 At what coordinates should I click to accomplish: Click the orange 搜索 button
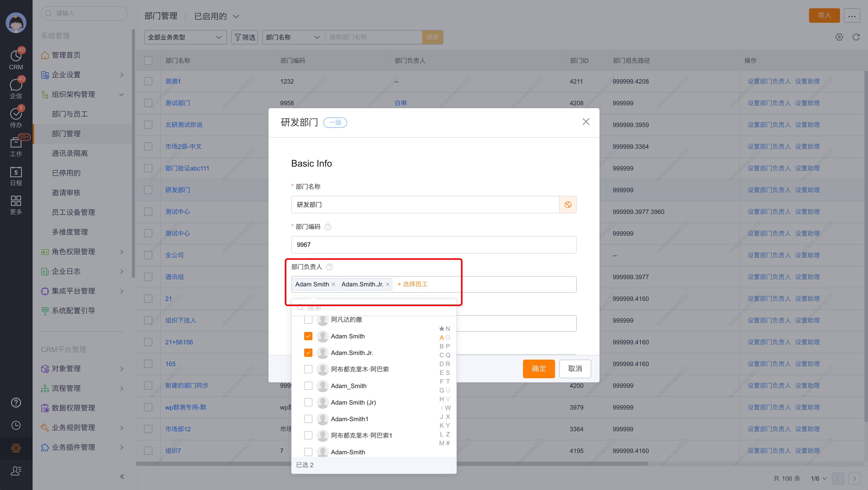tap(432, 37)
